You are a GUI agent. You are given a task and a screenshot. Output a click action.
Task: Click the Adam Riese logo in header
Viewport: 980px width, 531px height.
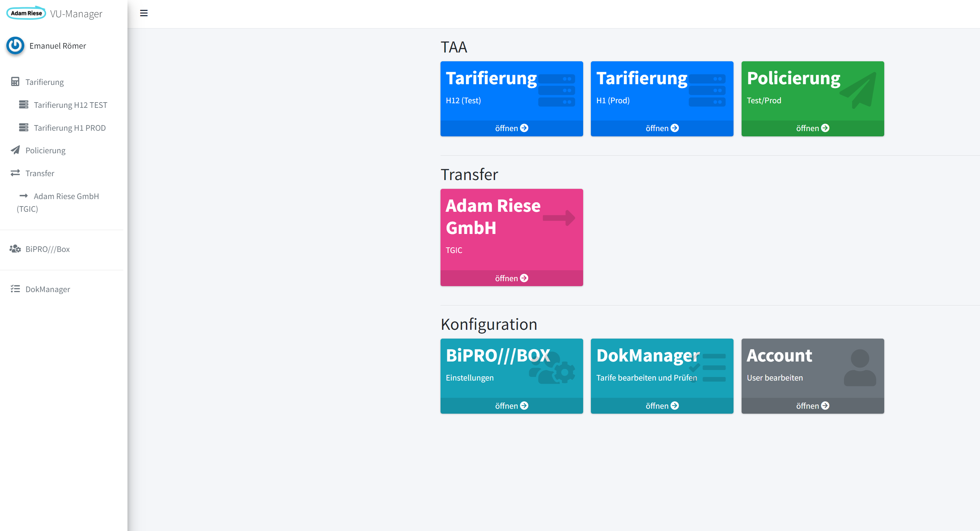pyautogui.click(x=26, y=13)
